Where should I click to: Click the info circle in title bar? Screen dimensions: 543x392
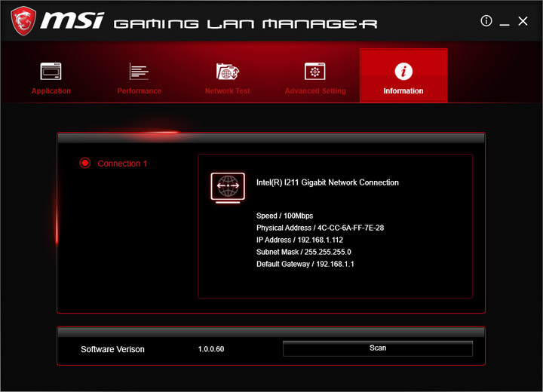(x=486, y=21)
